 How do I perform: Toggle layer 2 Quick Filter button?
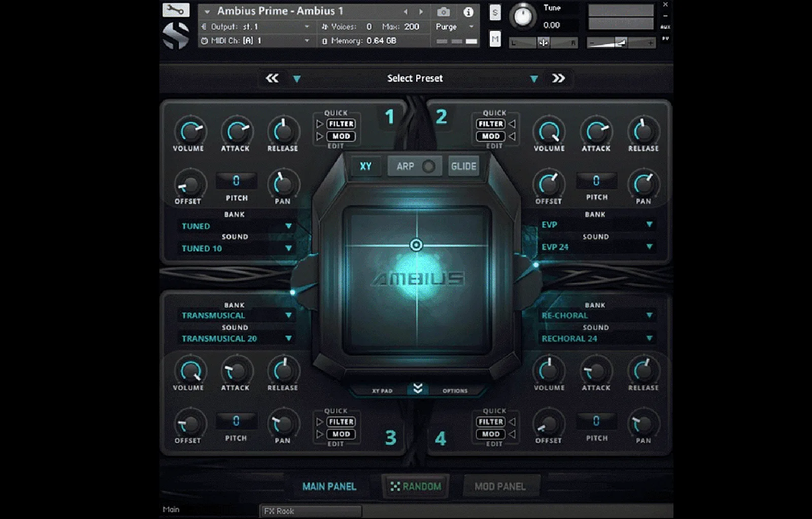point(491,124)
